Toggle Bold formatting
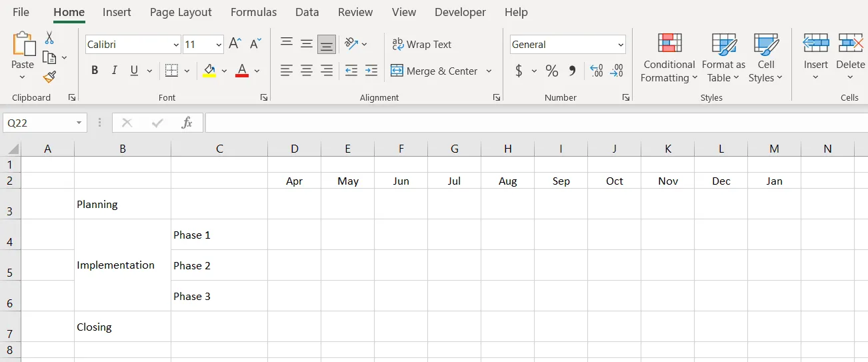Image resolution: width=868 pixels, height=362 pixels. (x=95, y=71)
